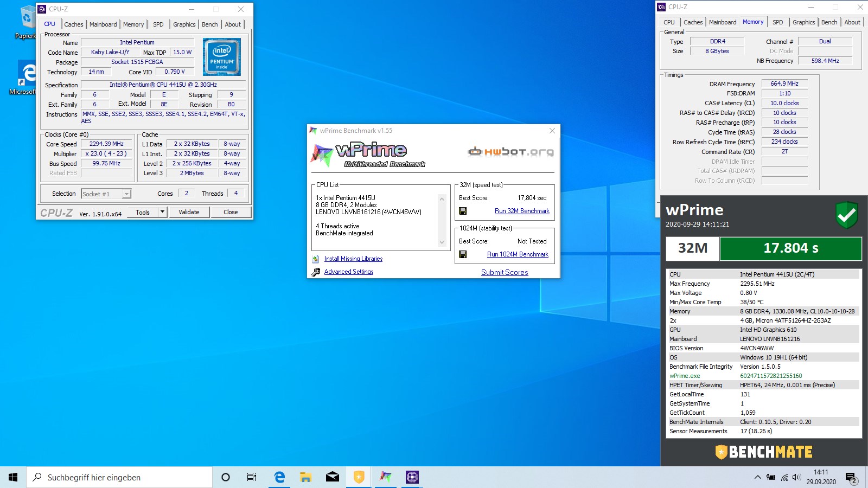Switch to Caches tab in left CPU-Z
Image resolution: width=868 pixels, height=488 pixels.
73,24
